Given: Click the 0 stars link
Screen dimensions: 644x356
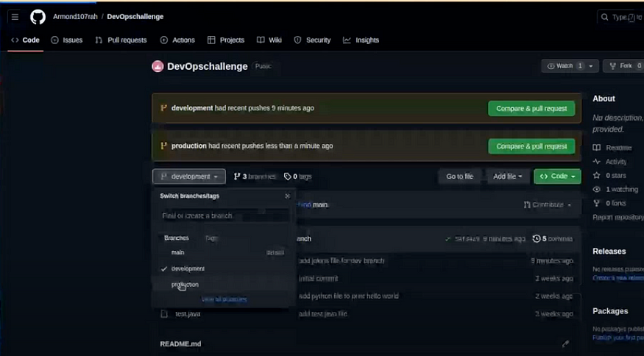Looking at the screenshot, I should tap(616, 175).
